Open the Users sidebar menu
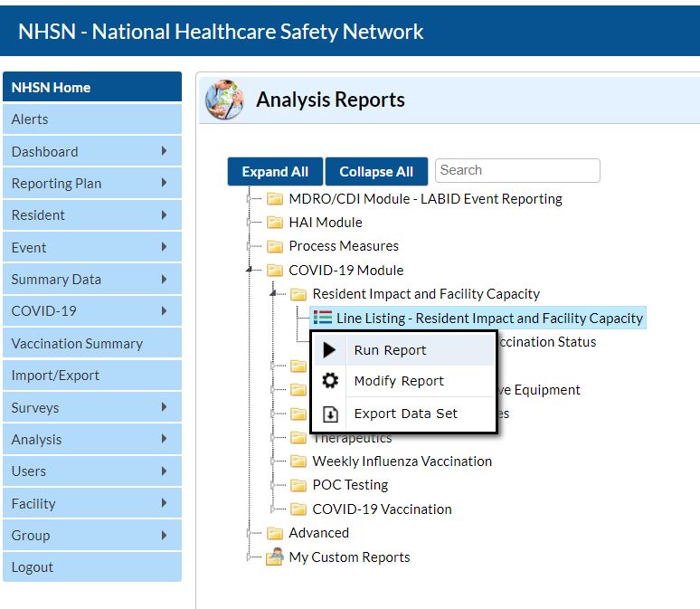 point(92,471)
